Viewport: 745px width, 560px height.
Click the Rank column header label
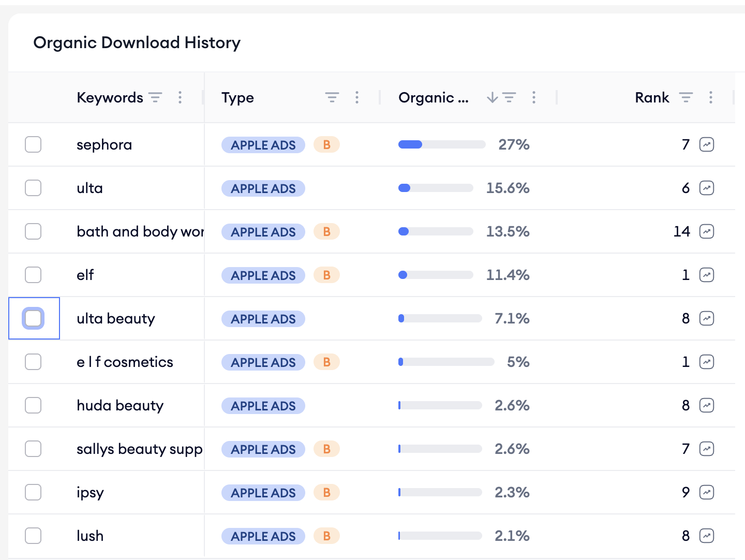coord(652,97)
